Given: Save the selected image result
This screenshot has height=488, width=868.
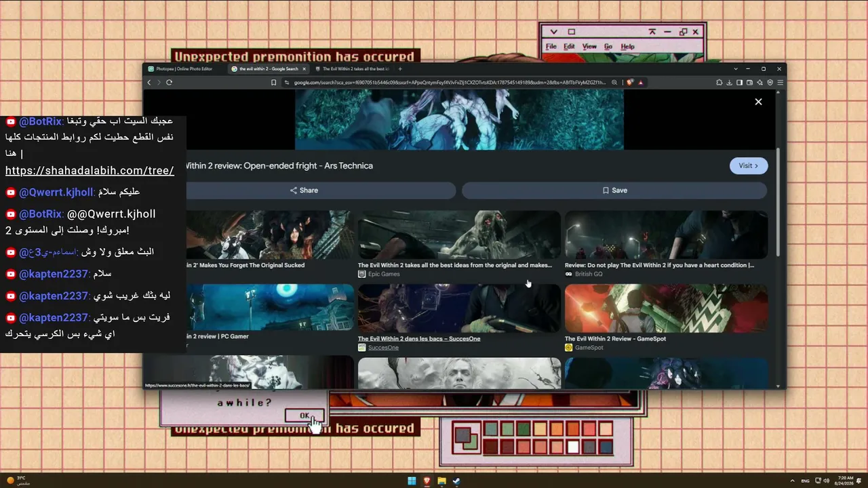Looking at the screenshot, I should tap(614, 190).
